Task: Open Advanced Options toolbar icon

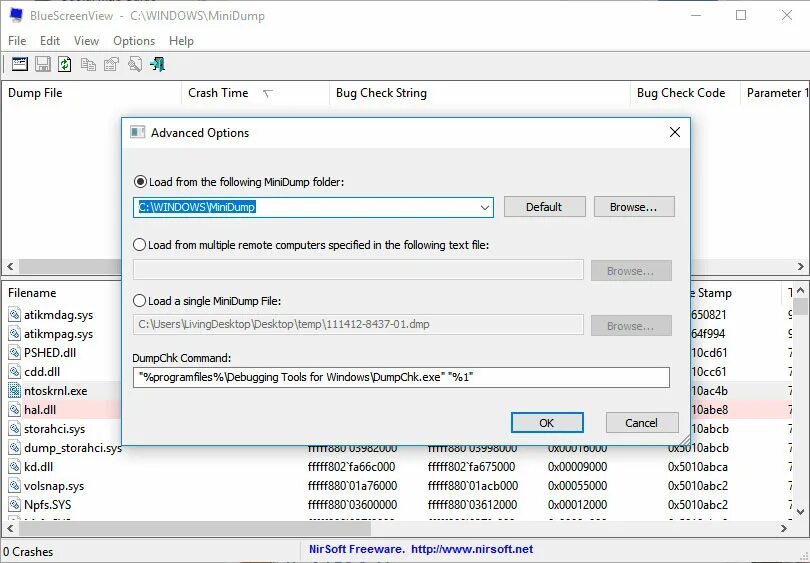Action: click(x=20, y=64)
